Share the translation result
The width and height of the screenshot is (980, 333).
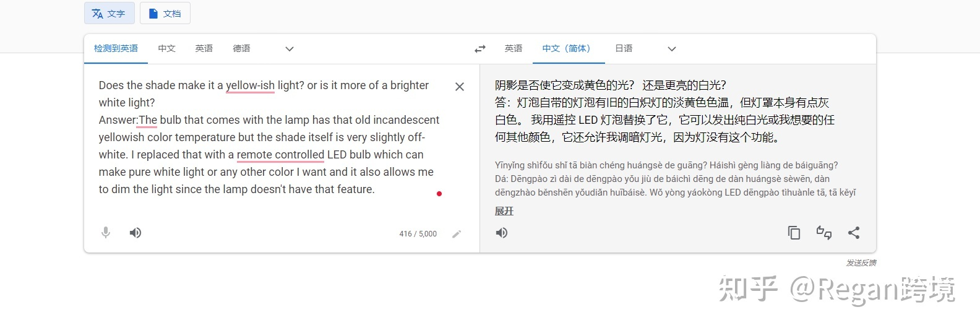tap(854, 233)
